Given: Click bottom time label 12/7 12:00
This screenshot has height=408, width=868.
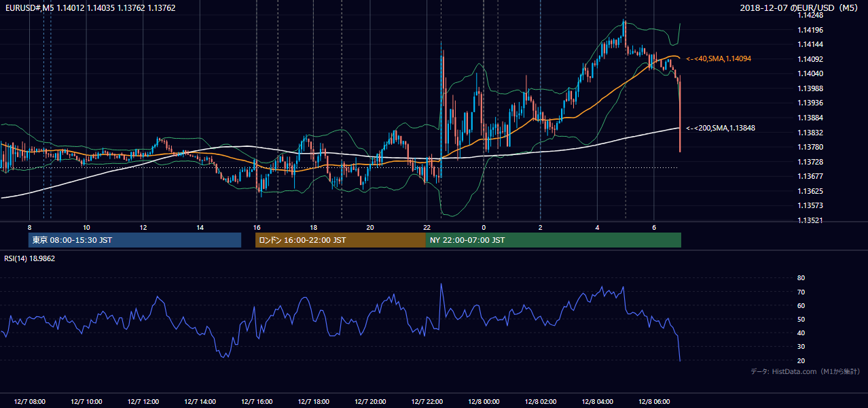Looking at the screenshot, I should pos(143,402).
